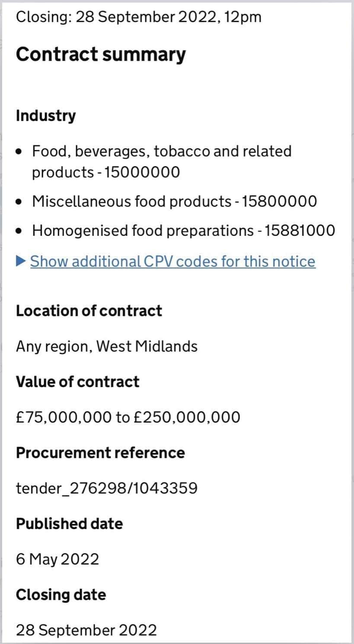Click the "Homogenised food preparations - 15881000" entry
The width and height of the screenshot is (354, 644).
183,231
